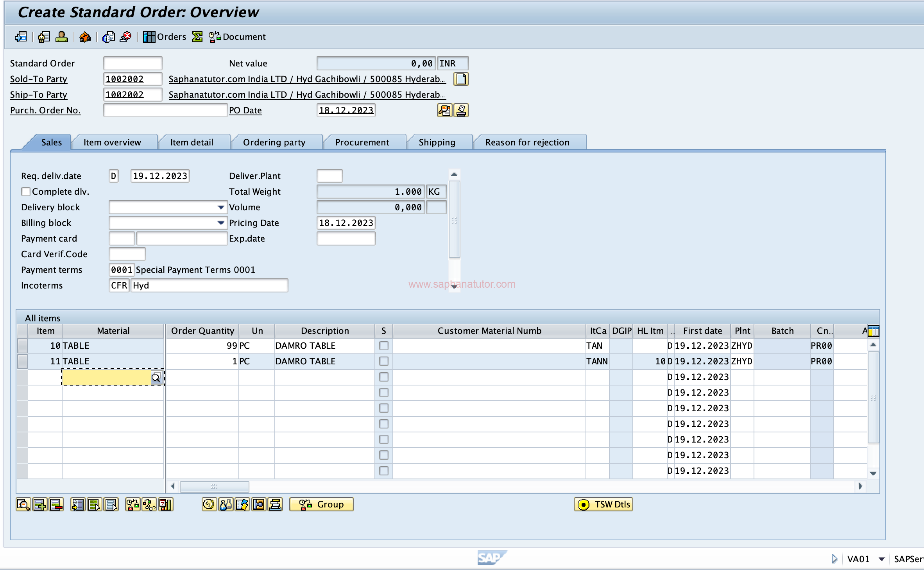The image size is (924, 570).
Task: Click the Document availability button
Action: [x=237, y=37]
